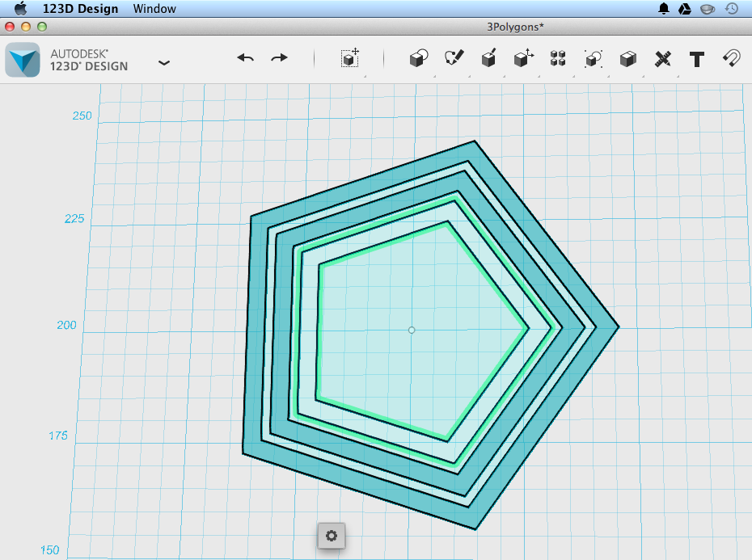Image resolution: width=752 pixels, height=560 pixels.
Task: Open the Transform tool icon
Action: (350, 58)
